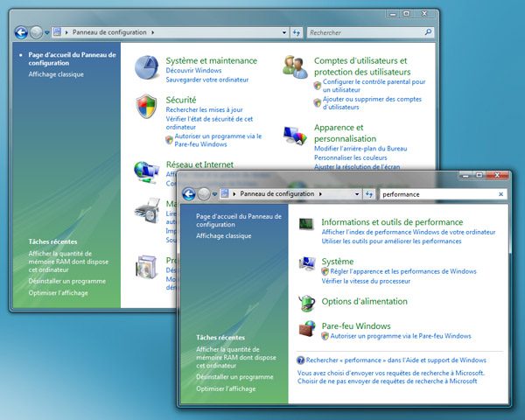The image size is (525, 420).
Task: Open Sauvegarder votre ordinateur link
Action: [206, 80]
